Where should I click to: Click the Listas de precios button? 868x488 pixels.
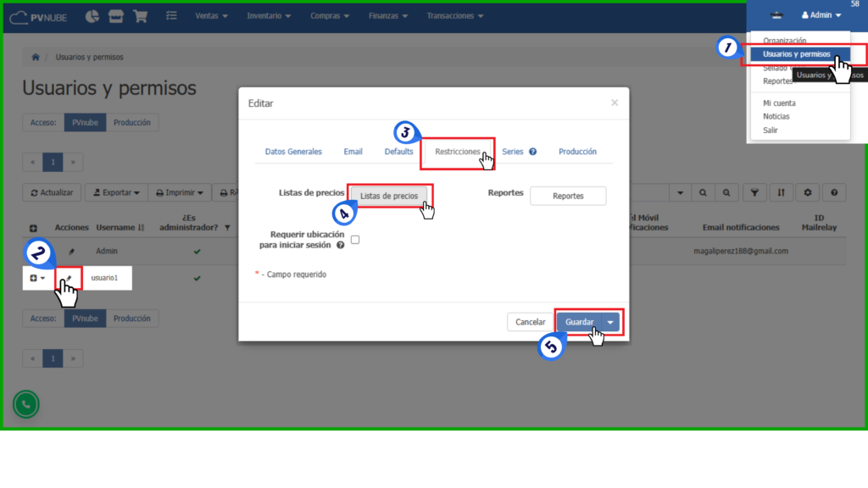(389, 196)
